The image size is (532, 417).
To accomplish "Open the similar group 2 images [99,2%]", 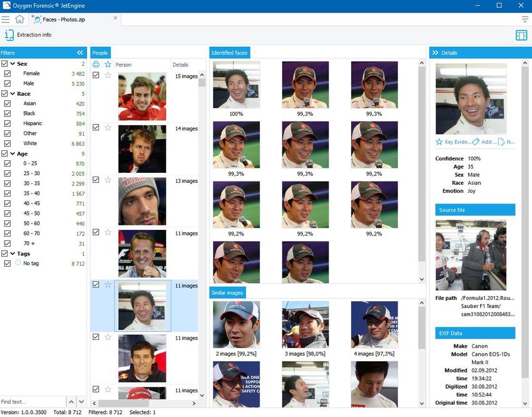I will coord(237,325).
